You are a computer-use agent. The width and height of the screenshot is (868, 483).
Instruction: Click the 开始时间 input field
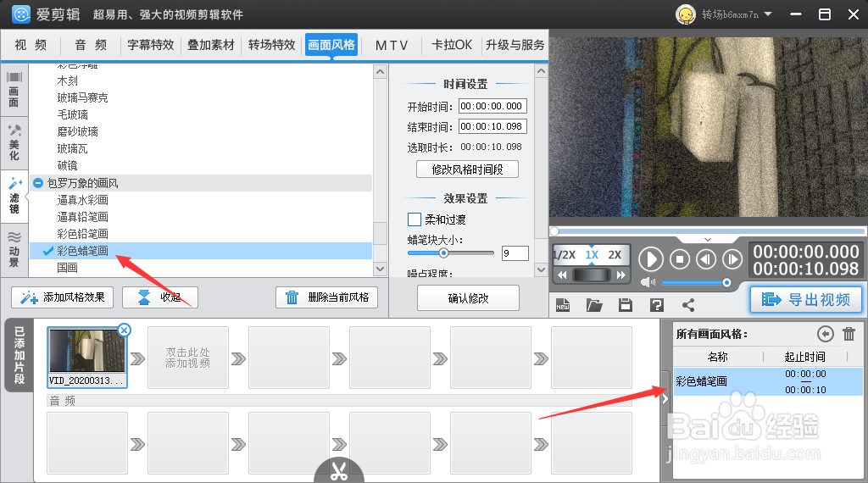tap(492, 106)
